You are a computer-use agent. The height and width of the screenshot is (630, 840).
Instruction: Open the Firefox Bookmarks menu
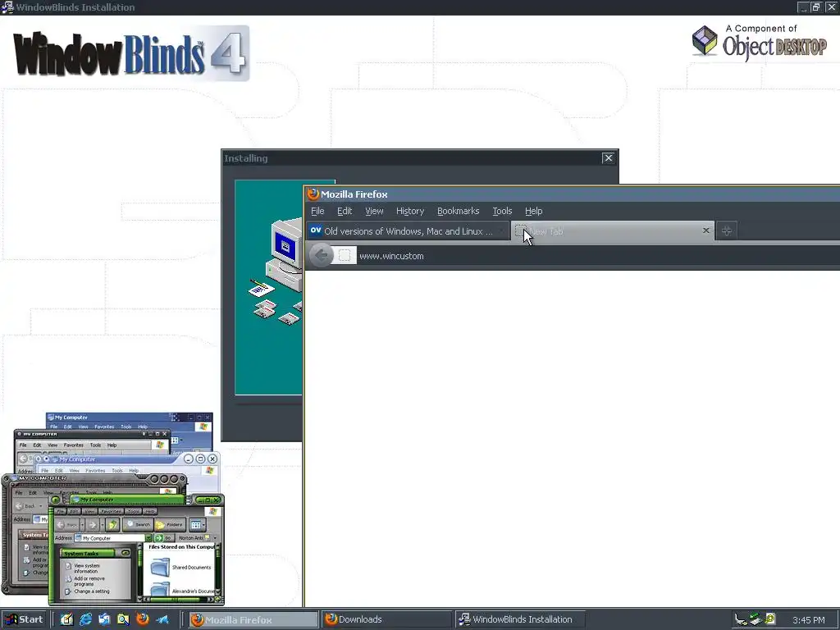click(458, 211)
